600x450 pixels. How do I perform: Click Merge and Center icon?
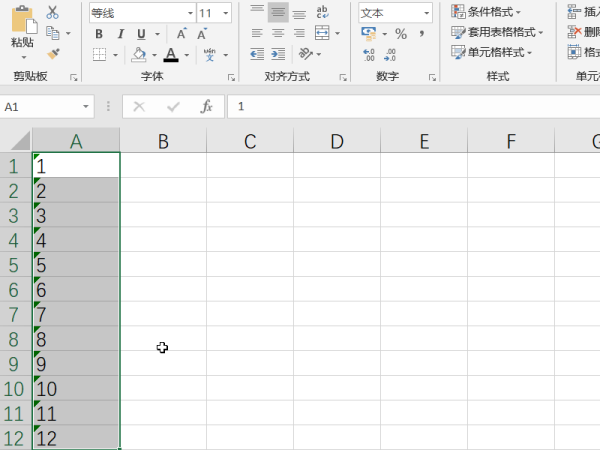(322, 33)
